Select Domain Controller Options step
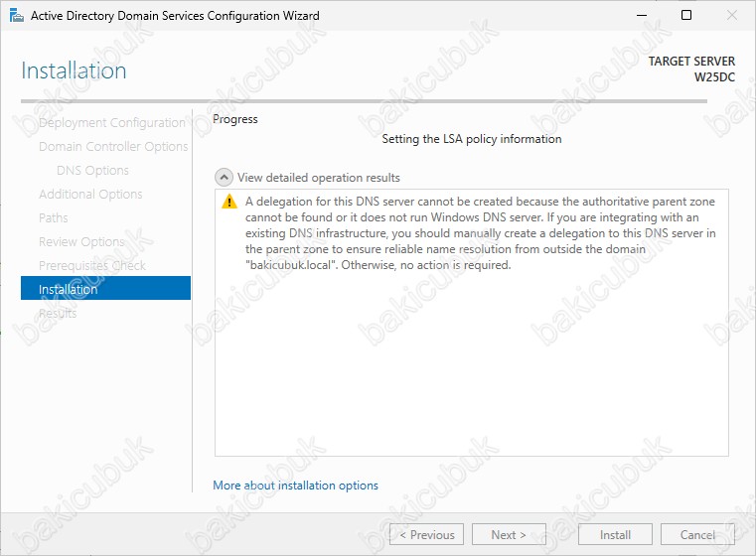 [113, 147]
